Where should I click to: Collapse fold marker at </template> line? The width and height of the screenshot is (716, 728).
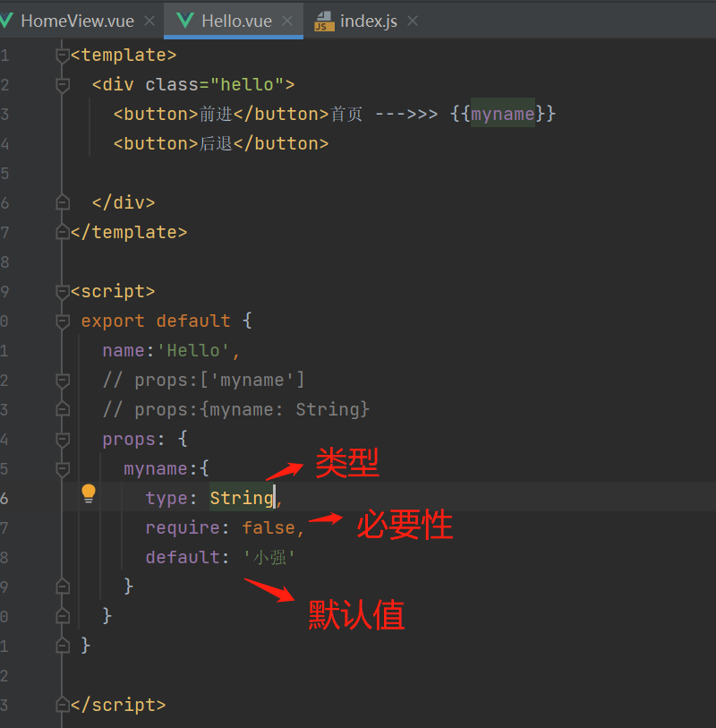point(62,232)
